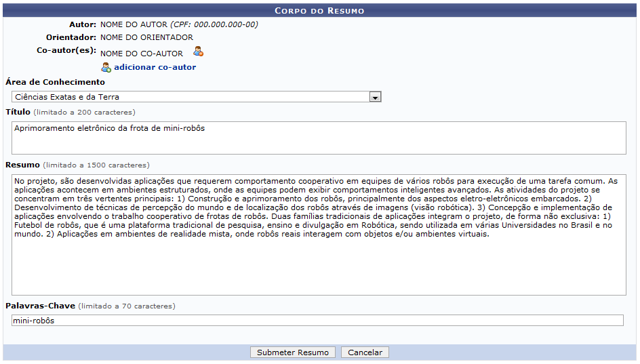Click the 'Palavras-Chave' field label
Screen dimensions: 640x364
[40, 306]
